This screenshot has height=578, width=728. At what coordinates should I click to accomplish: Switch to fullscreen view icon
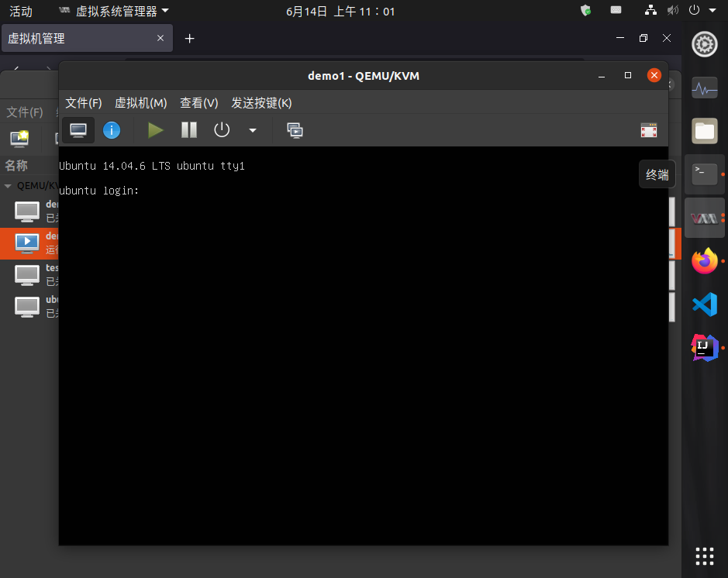tap(649, 130)
